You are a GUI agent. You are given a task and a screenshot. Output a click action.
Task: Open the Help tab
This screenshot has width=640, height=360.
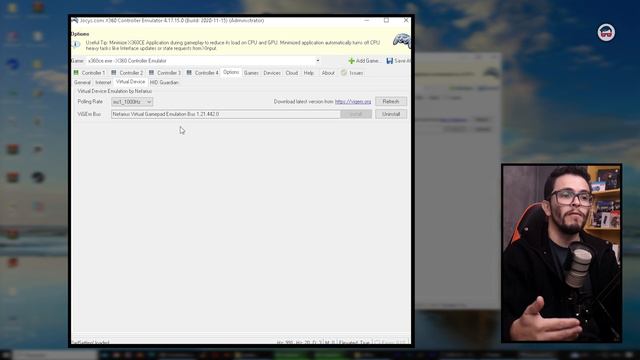(309, 73)
